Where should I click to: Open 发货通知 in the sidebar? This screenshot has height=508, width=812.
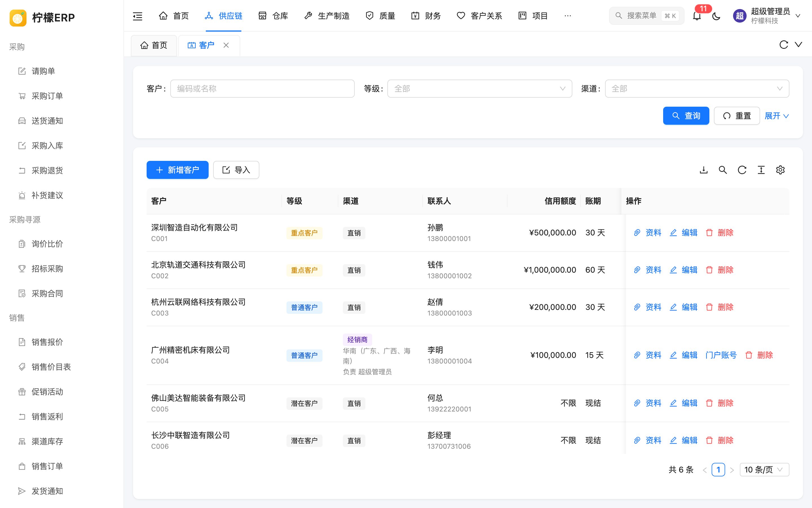62,491
